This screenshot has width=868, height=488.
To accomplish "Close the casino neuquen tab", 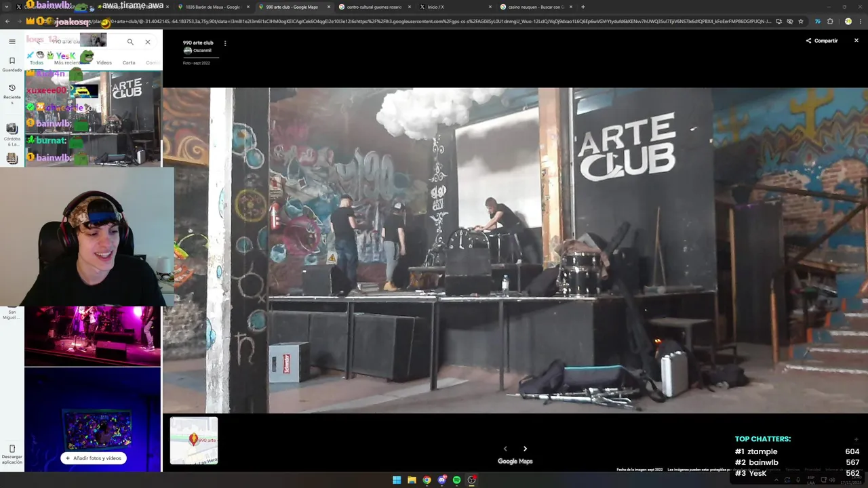I will [571, 7].
